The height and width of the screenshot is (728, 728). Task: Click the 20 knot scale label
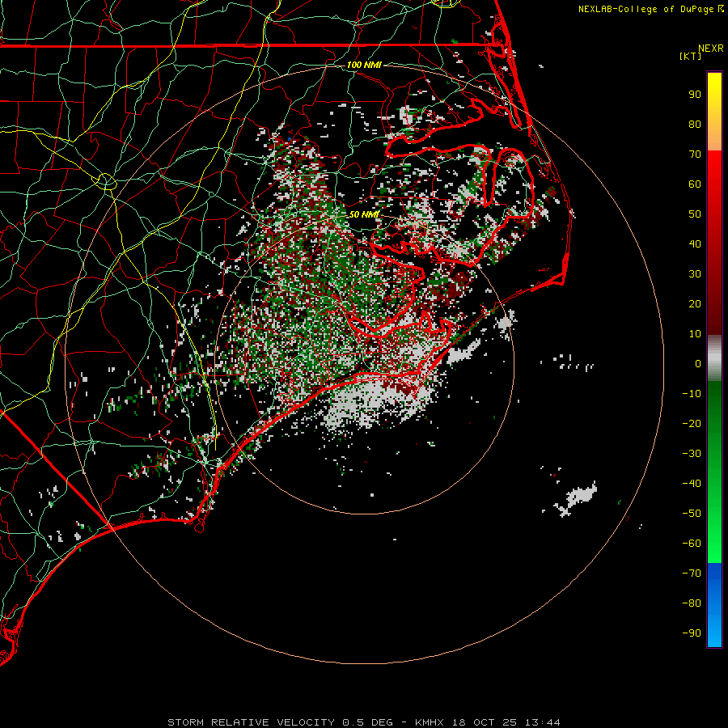(695, 304)
